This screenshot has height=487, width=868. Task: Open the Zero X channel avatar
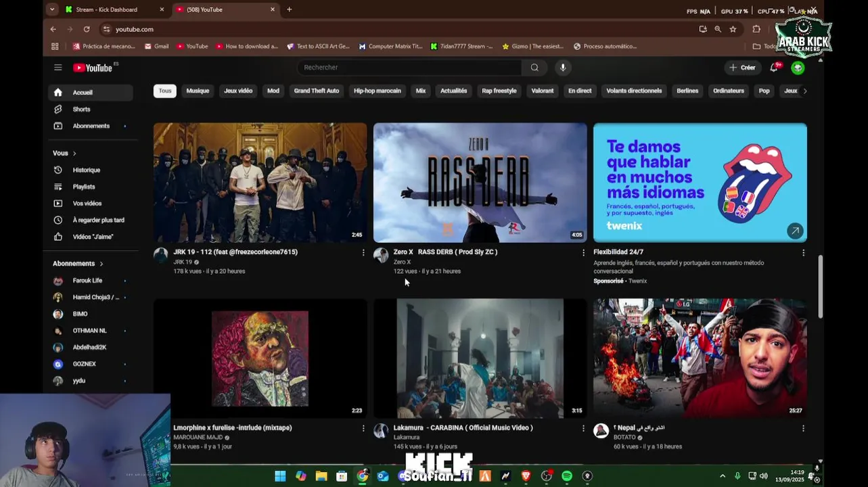pyautogui.click(x=381, y=255)
